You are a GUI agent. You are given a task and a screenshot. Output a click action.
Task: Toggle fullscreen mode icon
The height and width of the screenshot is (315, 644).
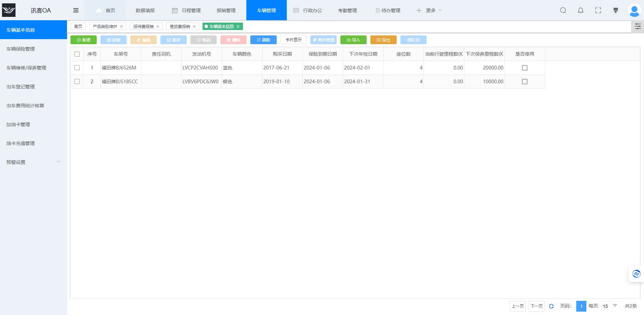(598, 10)
